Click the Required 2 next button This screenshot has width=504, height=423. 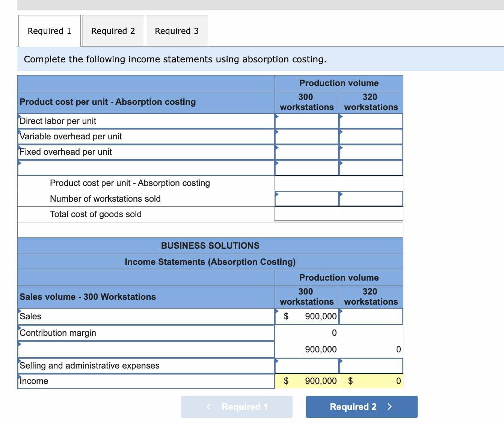point(362,407)
